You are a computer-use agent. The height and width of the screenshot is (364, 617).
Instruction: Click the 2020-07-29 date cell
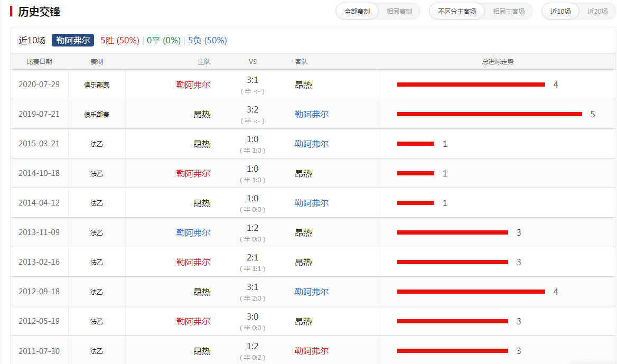[x=39, y=84]
